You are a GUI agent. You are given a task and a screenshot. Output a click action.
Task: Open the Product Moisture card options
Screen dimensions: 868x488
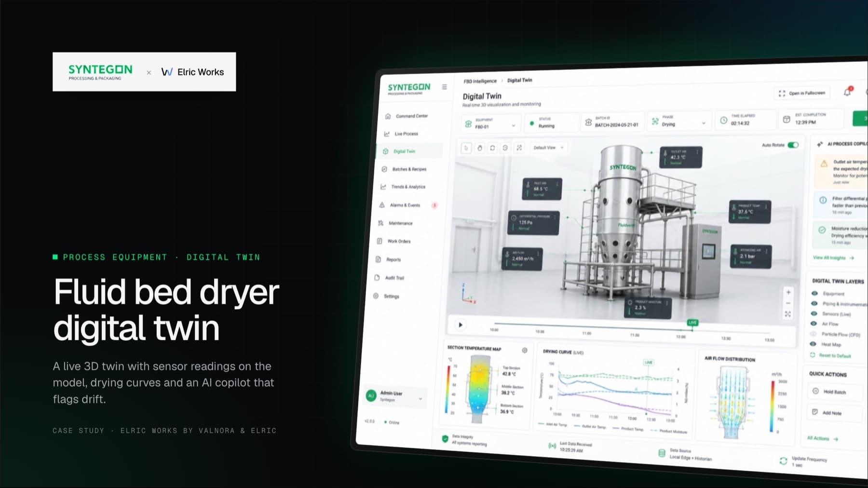667,303
